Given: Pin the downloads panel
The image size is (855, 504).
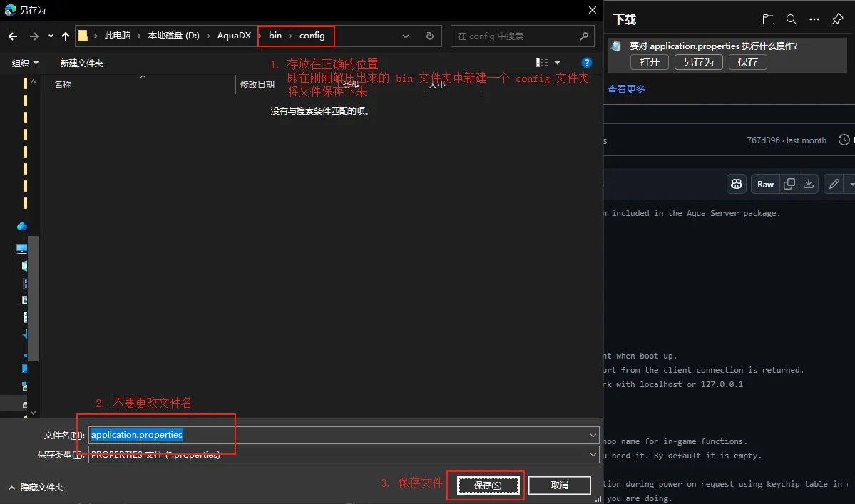Looking at the screenshot, I should coord(838,19).
